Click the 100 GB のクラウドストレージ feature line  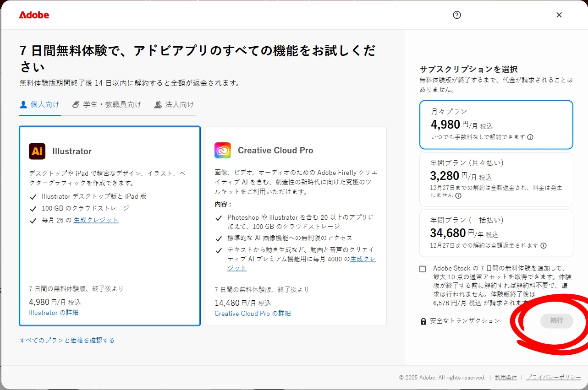click(x=86, y=208)
